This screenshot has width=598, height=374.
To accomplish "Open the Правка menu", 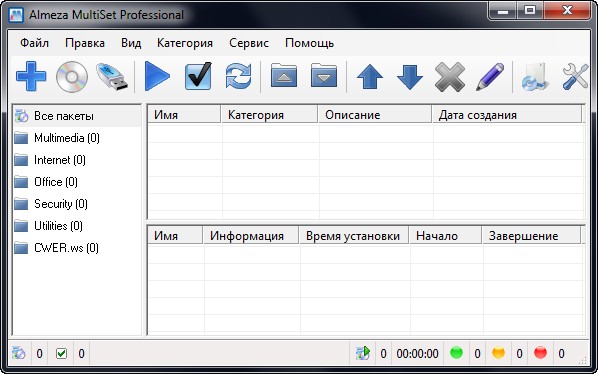I will (x=85, y=43).
